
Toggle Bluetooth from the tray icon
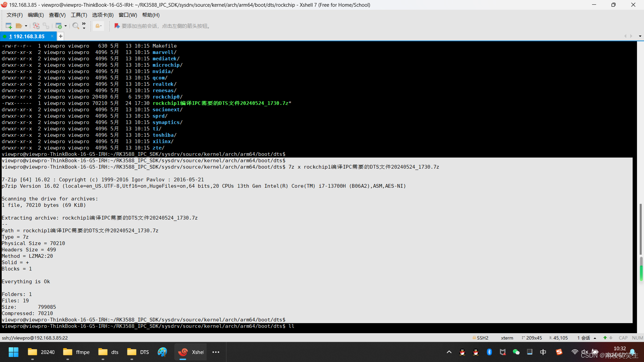pos(489,352)
